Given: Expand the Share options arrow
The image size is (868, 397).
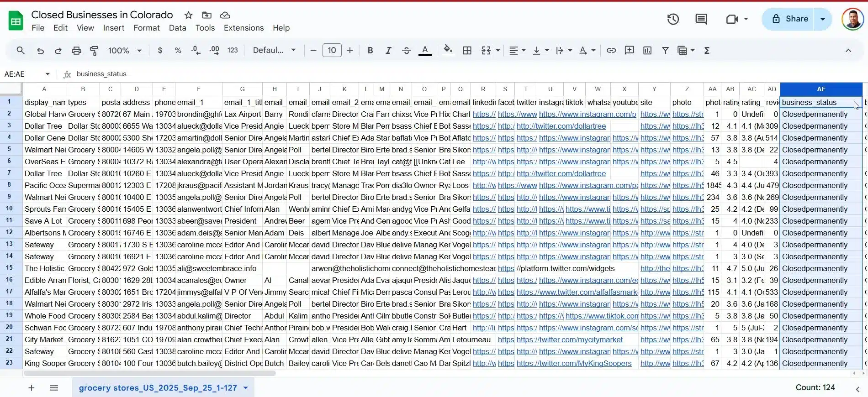Looking at the screenshot, I should (x=823, y=19).
